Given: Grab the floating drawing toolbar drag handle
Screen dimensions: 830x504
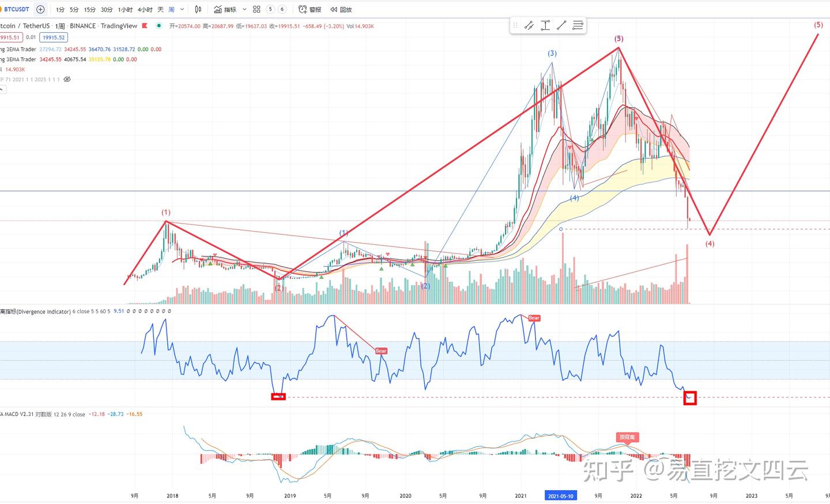Looking at the screenshot, I should (x=515, y=25).
